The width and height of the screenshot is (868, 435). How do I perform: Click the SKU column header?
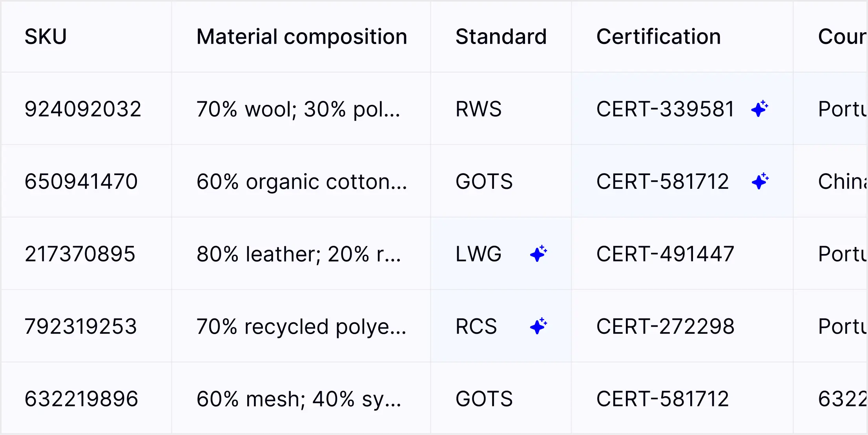pos(46,36)
